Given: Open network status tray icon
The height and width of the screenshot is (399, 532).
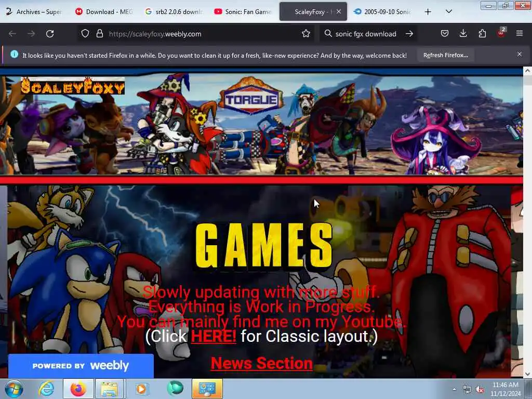Looking at the screenshot, I should (467, 390).
